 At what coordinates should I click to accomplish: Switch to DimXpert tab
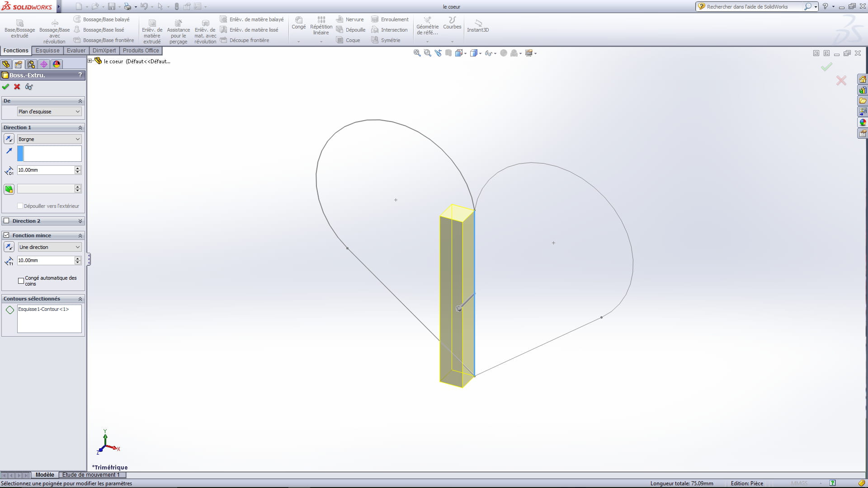click(104, 51)
